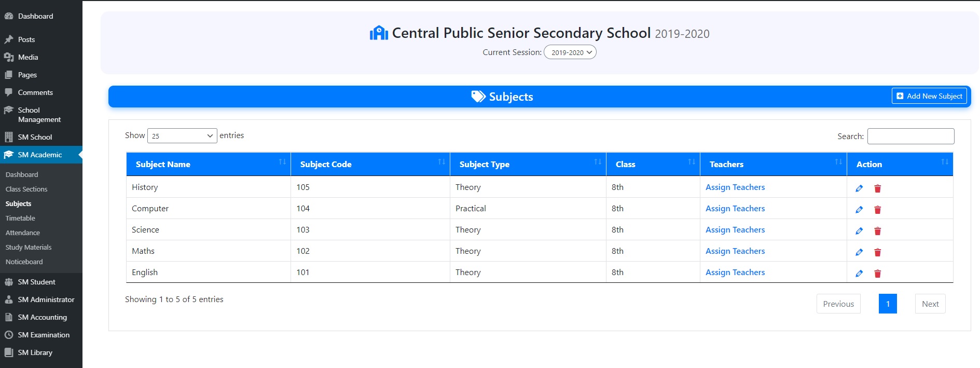Open the Show entries count dropdown
The width and height of the screenshot is (980, 368).
coord(182,136)
